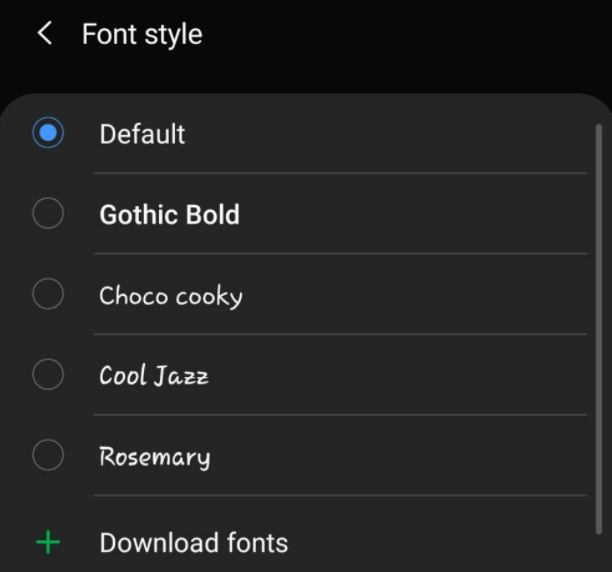
Task: Go back using the arrow icon
Action: click(44, 33)
